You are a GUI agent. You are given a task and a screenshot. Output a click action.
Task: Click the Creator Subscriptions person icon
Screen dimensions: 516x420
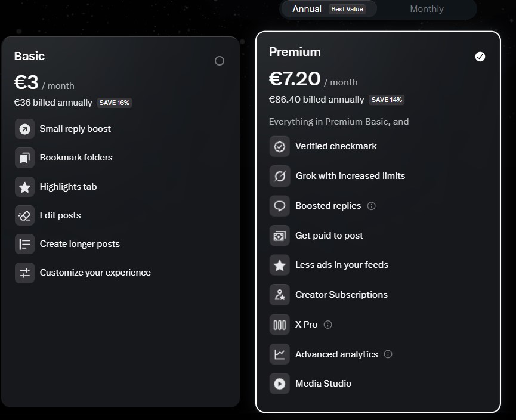coord(279,295)
